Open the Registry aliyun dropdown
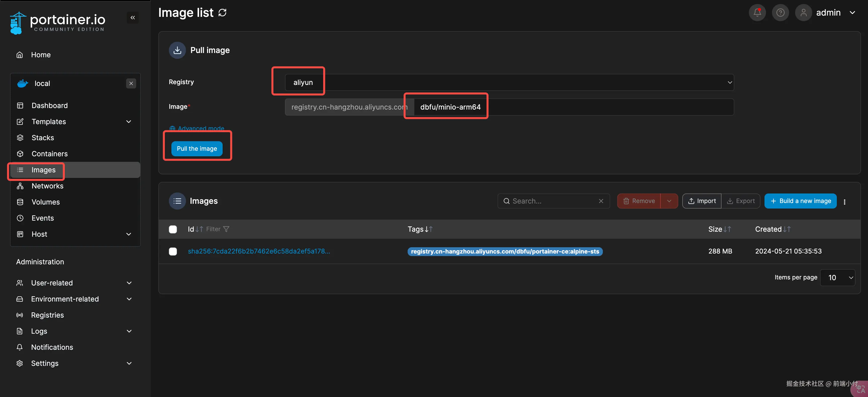The image size is (868, 397). 509,83
